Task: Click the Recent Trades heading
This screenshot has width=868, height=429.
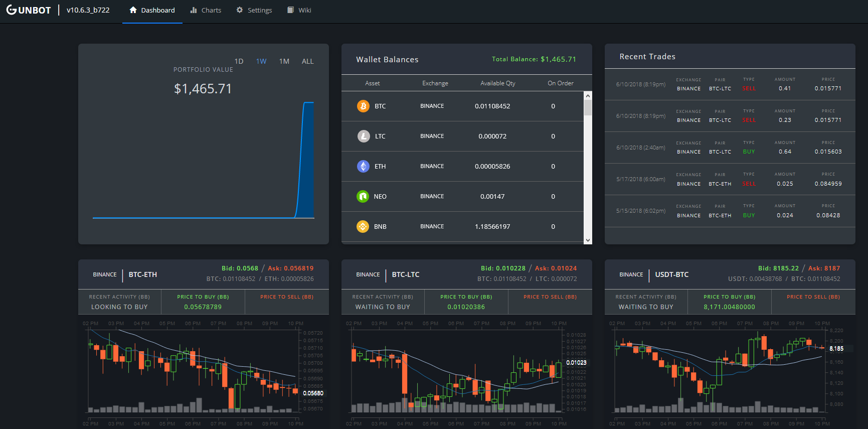Action: pyautogui.click(x=647, y=57)
